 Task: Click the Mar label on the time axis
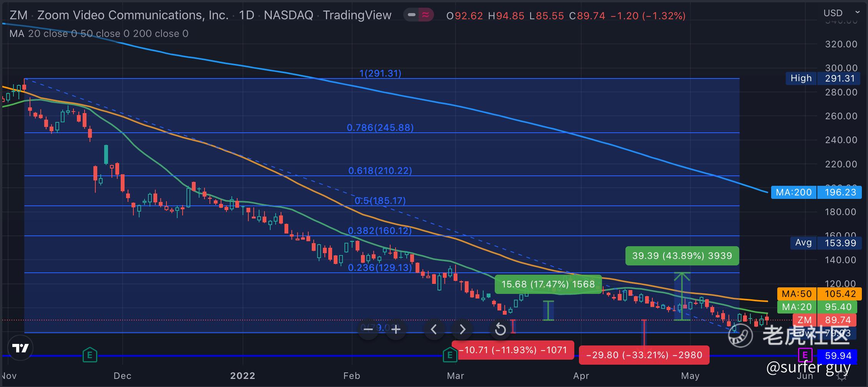tap(456, 376)
